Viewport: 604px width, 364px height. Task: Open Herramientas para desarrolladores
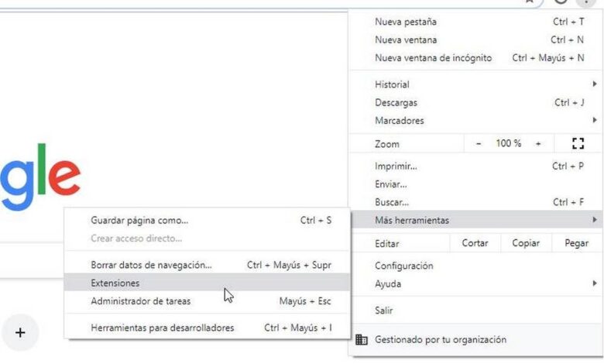coord(208,328)
